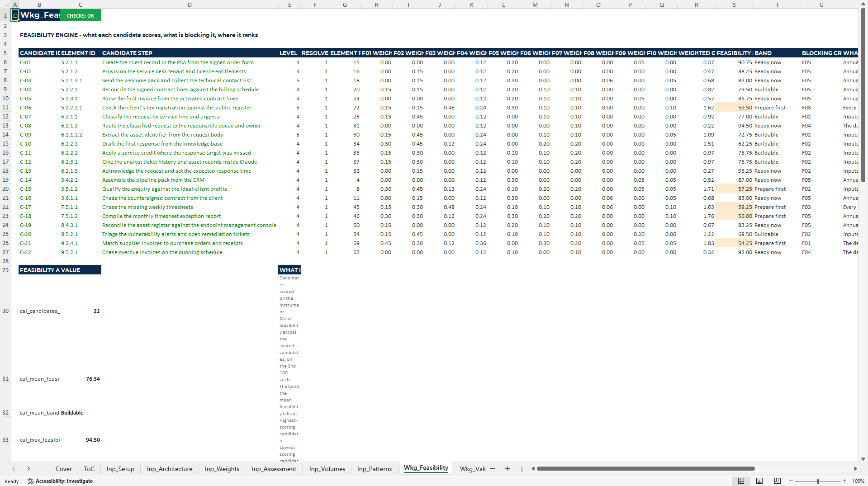Click the FEASIBILITY A VALUE header
Screen dimensions: 868x486
tap(60, 270)
